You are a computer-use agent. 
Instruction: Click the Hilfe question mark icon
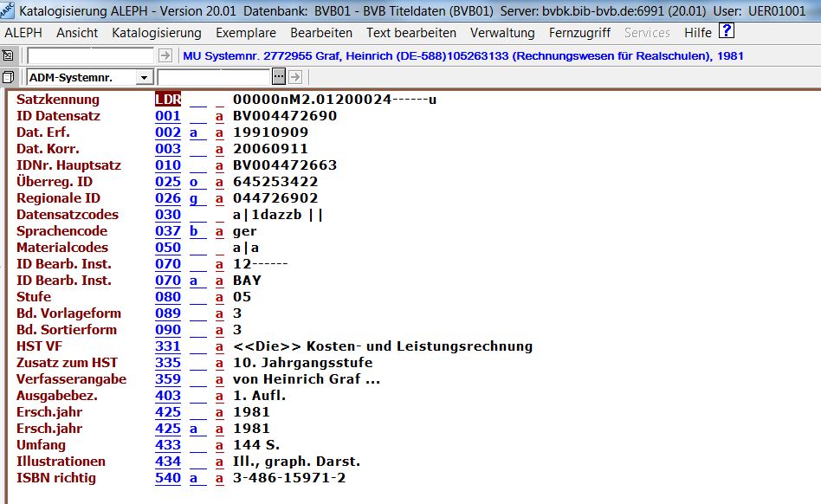pyautogui.click(x=727, y=32)
